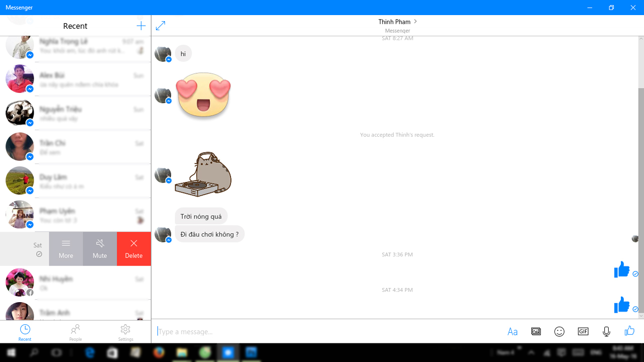644x362 pixels.
Task: Open the Settings tab
Action: 125,332
